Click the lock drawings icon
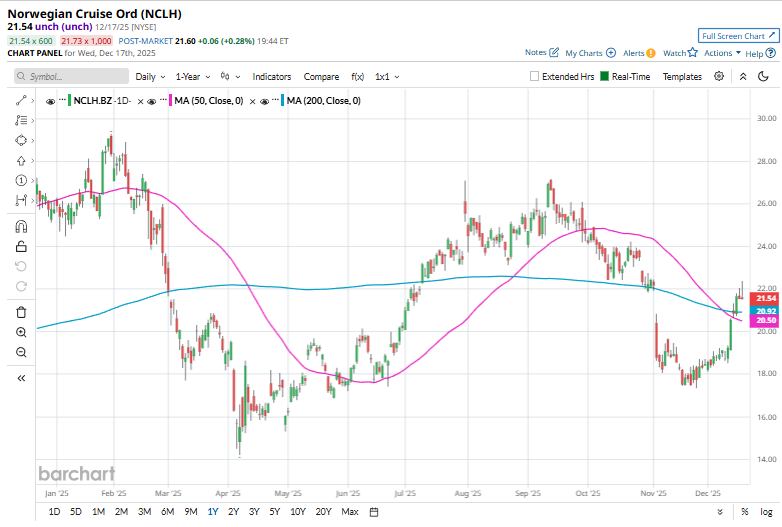 [20, 246]
